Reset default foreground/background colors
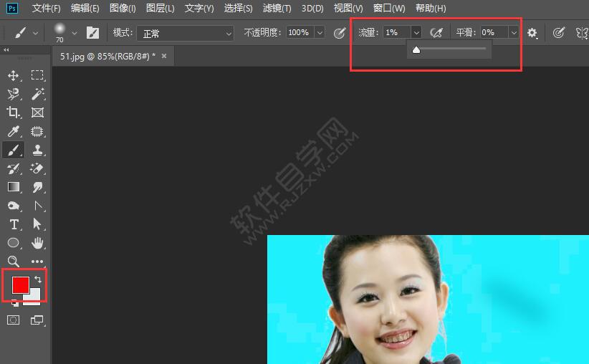The width and height of the screenshot is (589, 364). click(x=14, y=303)
